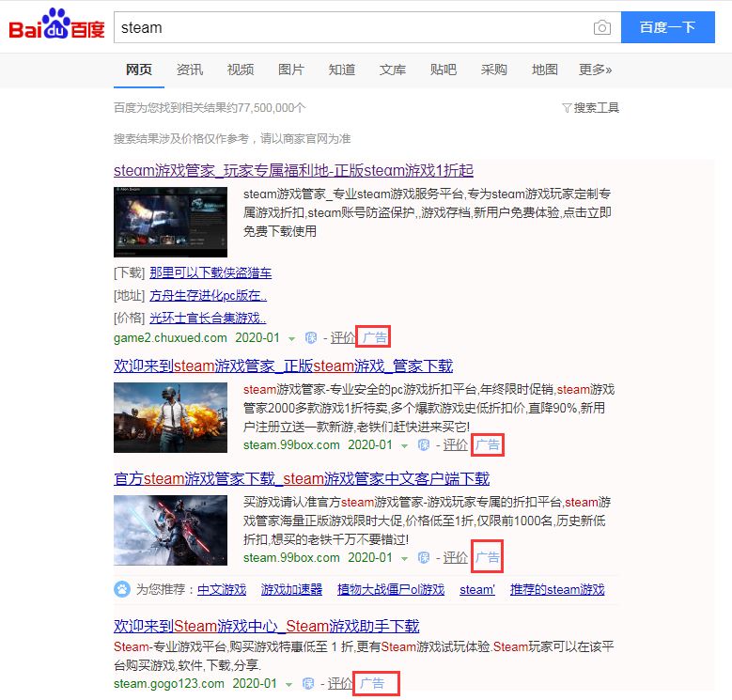Expand the dropdown arrow in the 官方steam游戏管家下载 result
The image size is (732, 700).
[404, 559]
